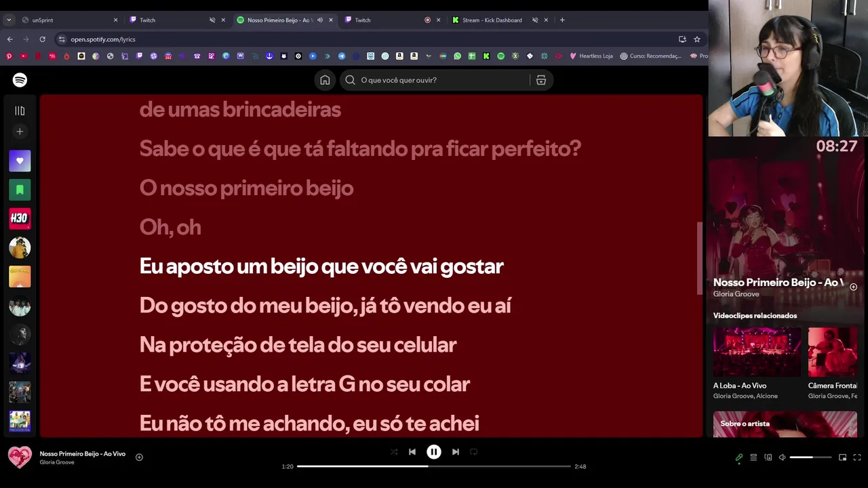
Task: Toggle lyrics microphone icon
Action: pyautogui.click(x=739, y=457)
